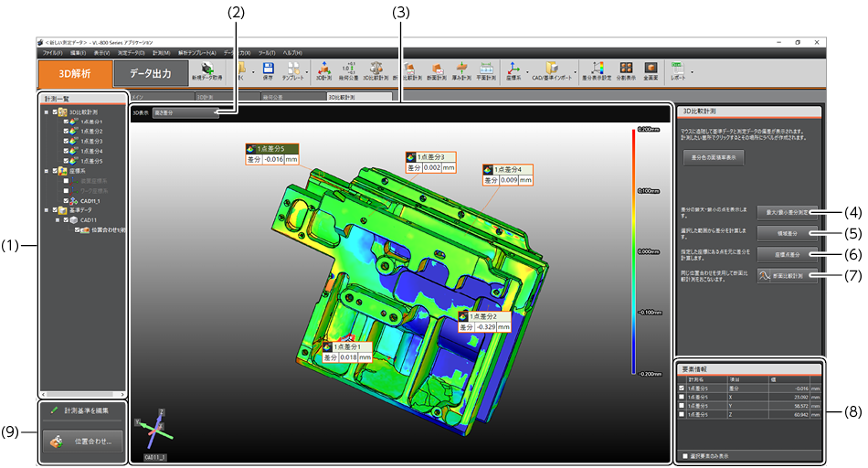Switch to the データ出力 tab
Screen dimensions: 868x468
[x=152, y=73]
